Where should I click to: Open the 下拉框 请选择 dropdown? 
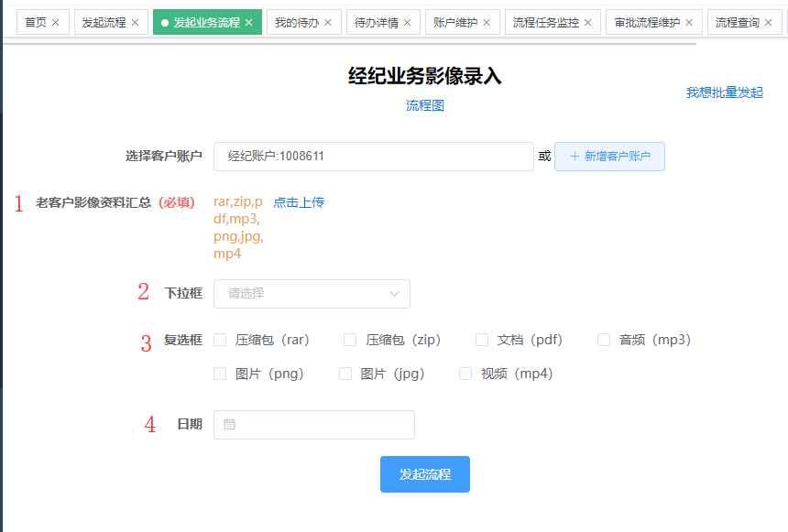[x=312, y=294]
